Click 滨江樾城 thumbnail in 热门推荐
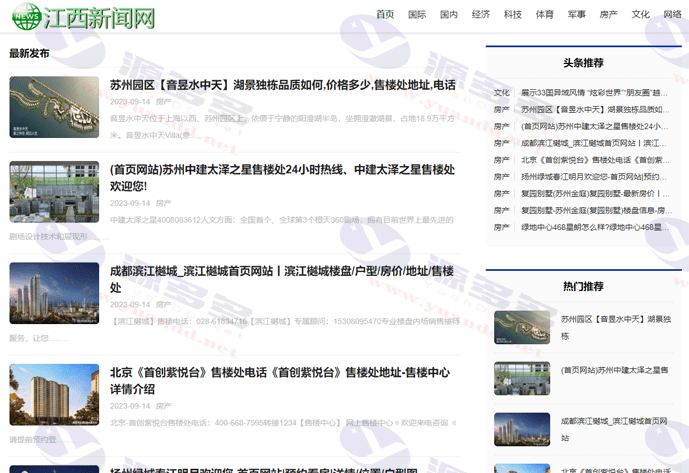 [x=522, y=429]
